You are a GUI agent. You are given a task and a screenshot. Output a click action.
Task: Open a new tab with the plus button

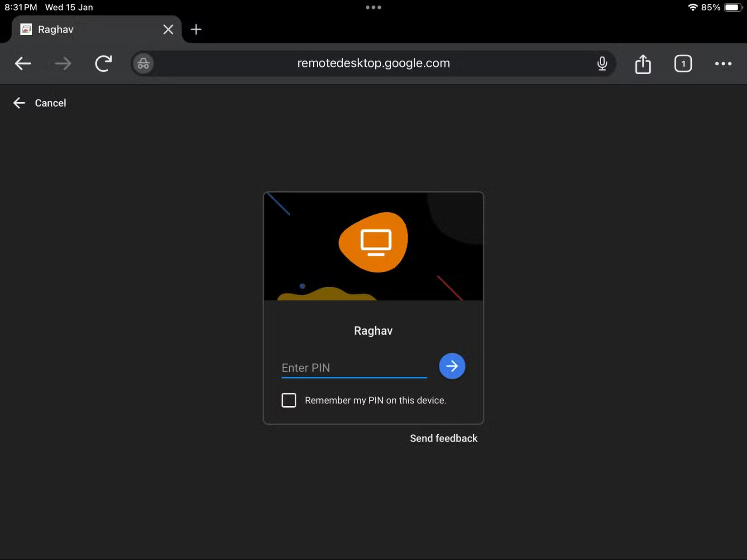pyautogui.click(x=196, y=29)
